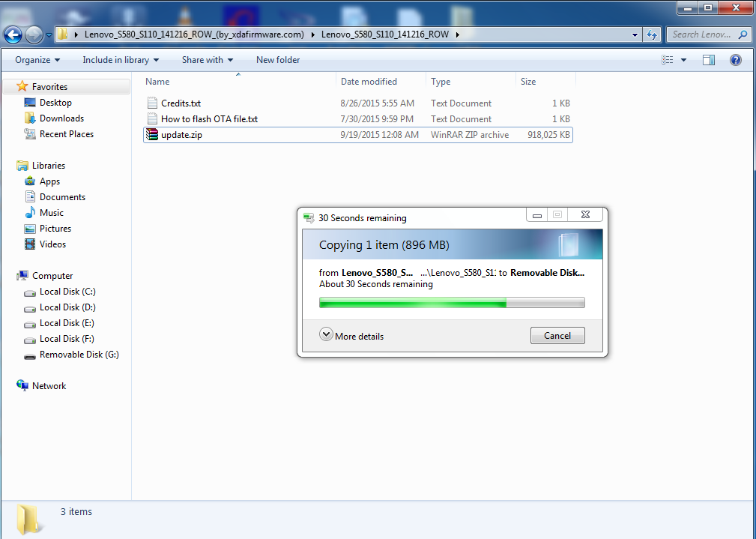Toggle the preview pane icon

tap(709, 60)
